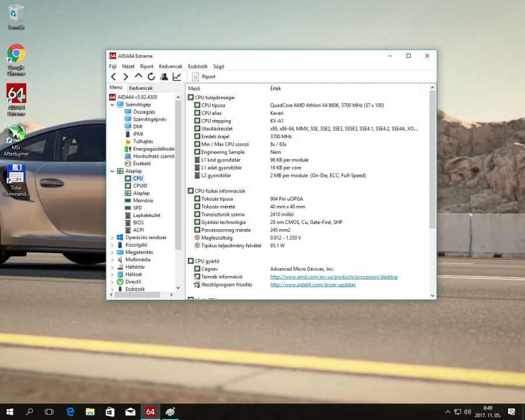This screenshot has width=525, height=420.
Task: Open the MSI Afterburner desktop icon
Action: coord(16,141)
